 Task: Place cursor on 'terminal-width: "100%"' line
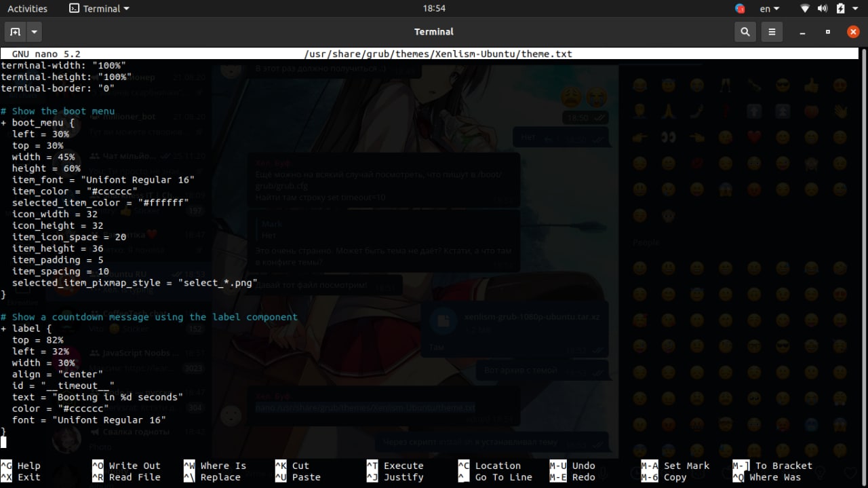pyautogui.click(x=63, y=65)
